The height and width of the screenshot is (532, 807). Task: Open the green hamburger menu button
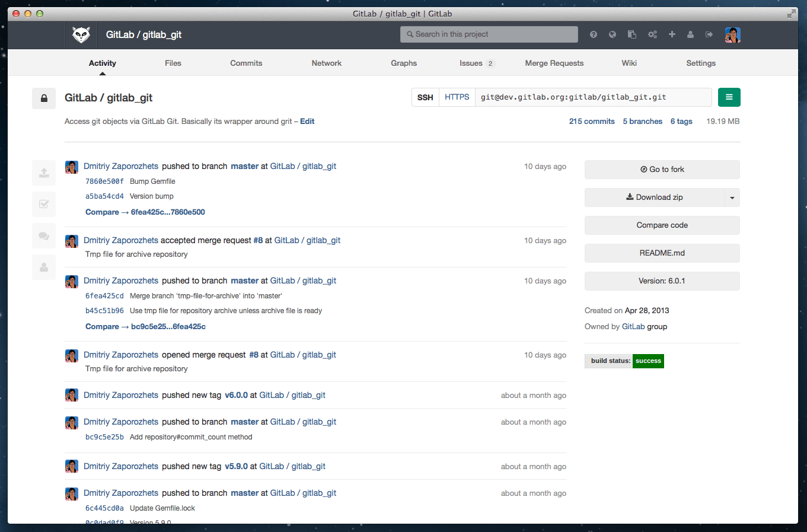click(x=729, y=97)
